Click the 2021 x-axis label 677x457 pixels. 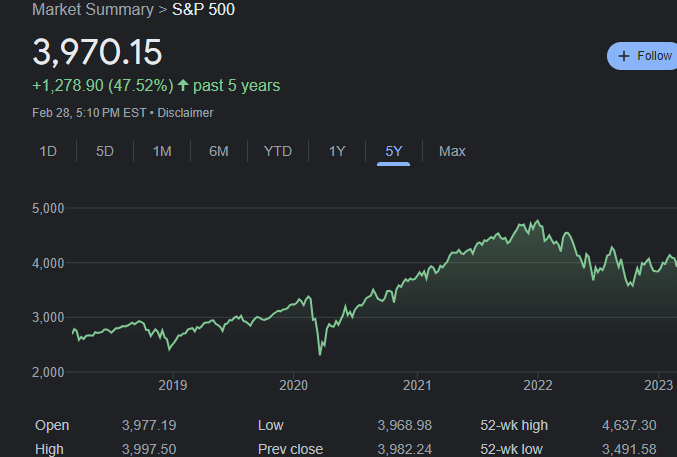[x=417, y=385]
